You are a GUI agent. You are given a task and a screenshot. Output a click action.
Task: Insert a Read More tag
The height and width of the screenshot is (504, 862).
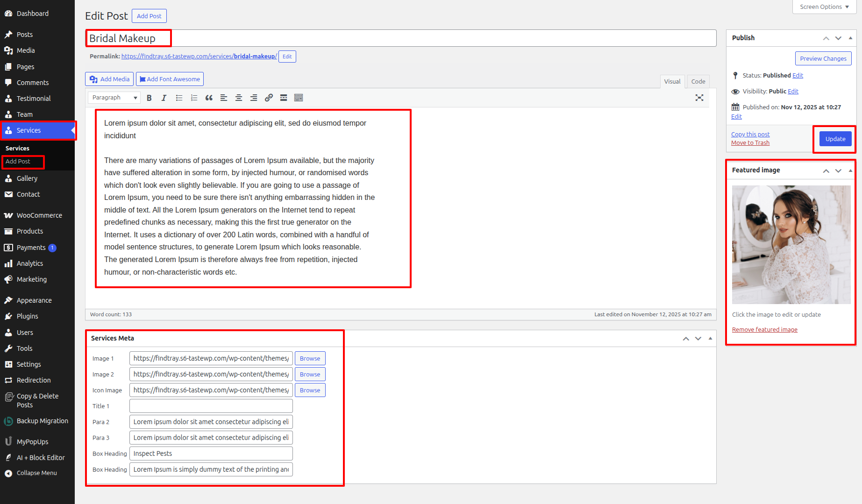point(284,98)
